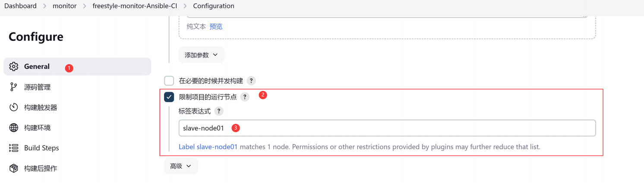Viewport: 644px width, 186px height.
Task: Click the build environment globe icon
Action: pyautogui.click(x=14, y=128)
